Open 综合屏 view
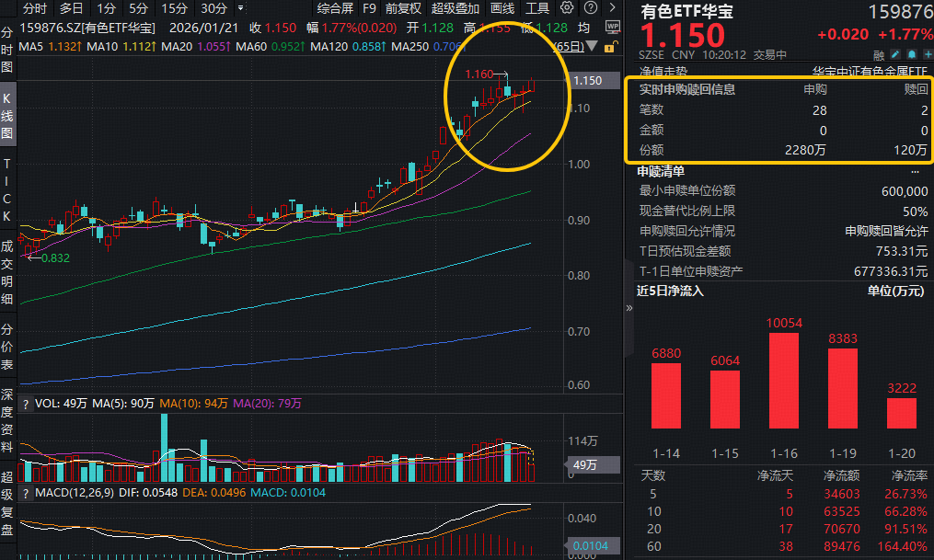The width and height of the screenshot is (934, 560). pyautogui.click(x=335, y=8)
